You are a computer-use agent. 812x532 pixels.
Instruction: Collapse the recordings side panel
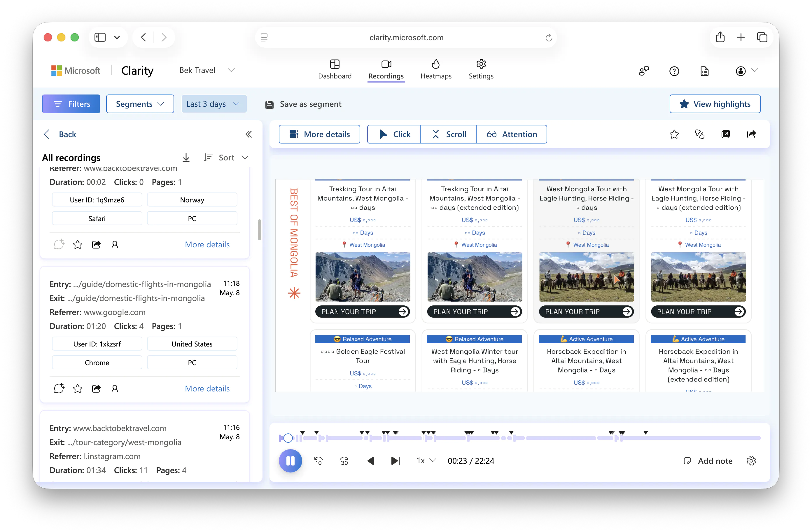[x=249, y=134]
